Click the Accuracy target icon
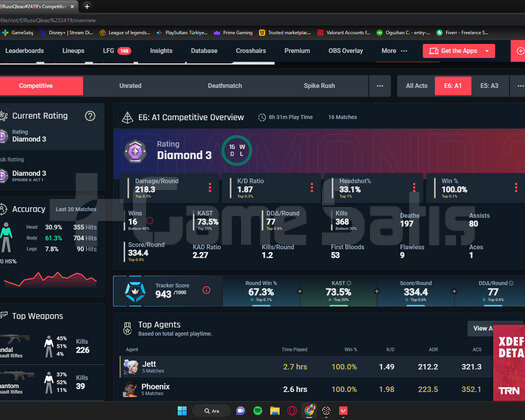 click(x=3, y=209)
